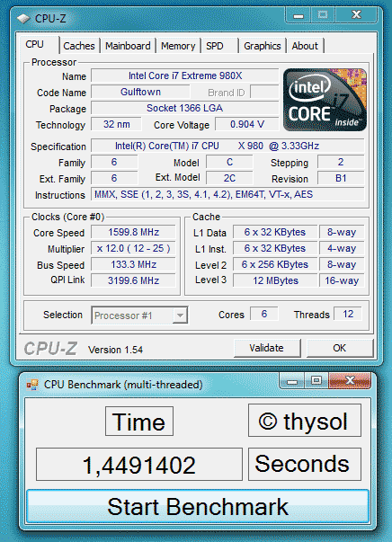Click the Bus Speed value 133.3 MHz
Screen dimensions: 392x542
[x=133, y=265]
